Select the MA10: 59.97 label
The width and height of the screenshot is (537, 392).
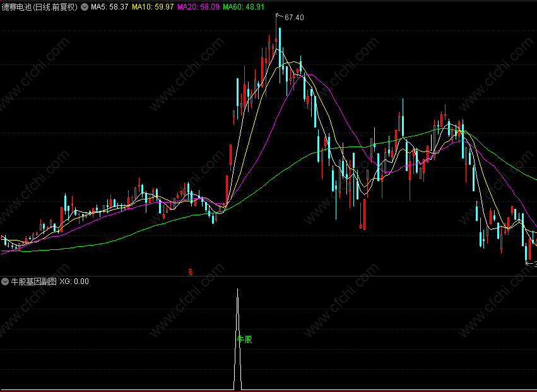153,7
